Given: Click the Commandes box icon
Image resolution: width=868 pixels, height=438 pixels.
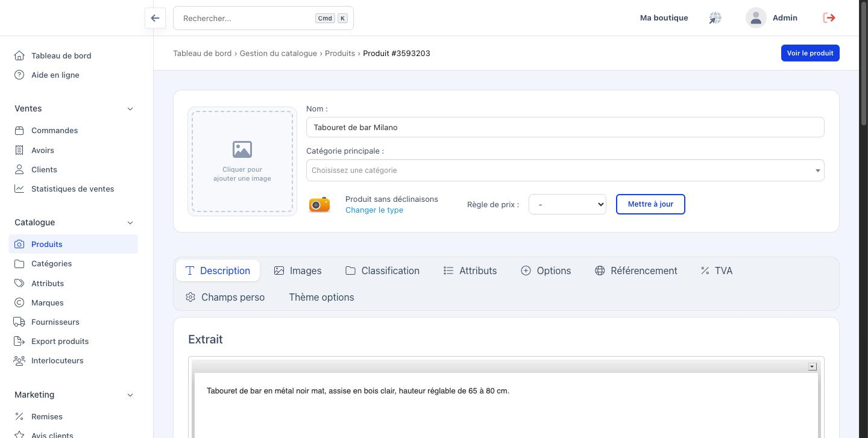Looking at the screenshot, I should click(x=19, y=130).
